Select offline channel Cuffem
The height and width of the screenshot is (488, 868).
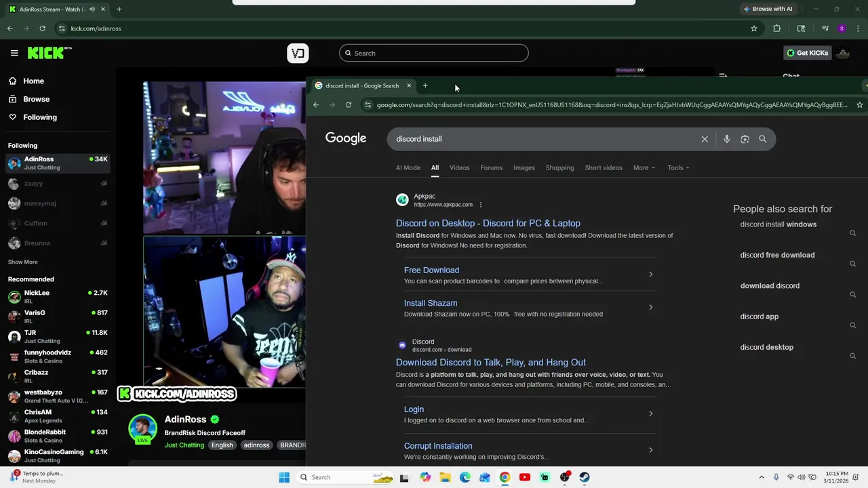(58, 223)
